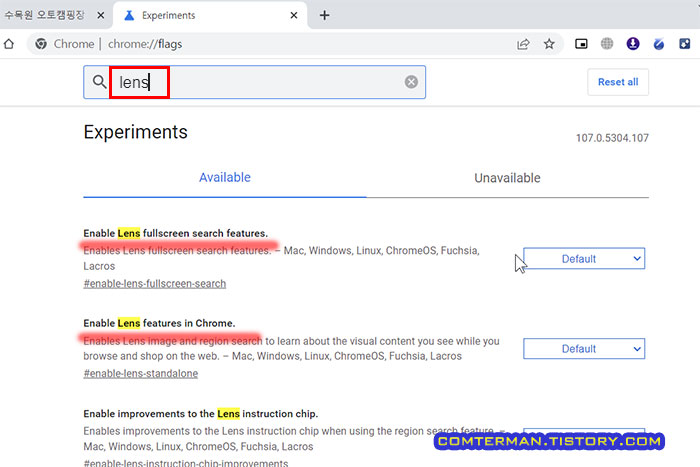This screenshot has height=467, width=700.
Task: Open the purple download extension icon
Action: pos(633,43)
